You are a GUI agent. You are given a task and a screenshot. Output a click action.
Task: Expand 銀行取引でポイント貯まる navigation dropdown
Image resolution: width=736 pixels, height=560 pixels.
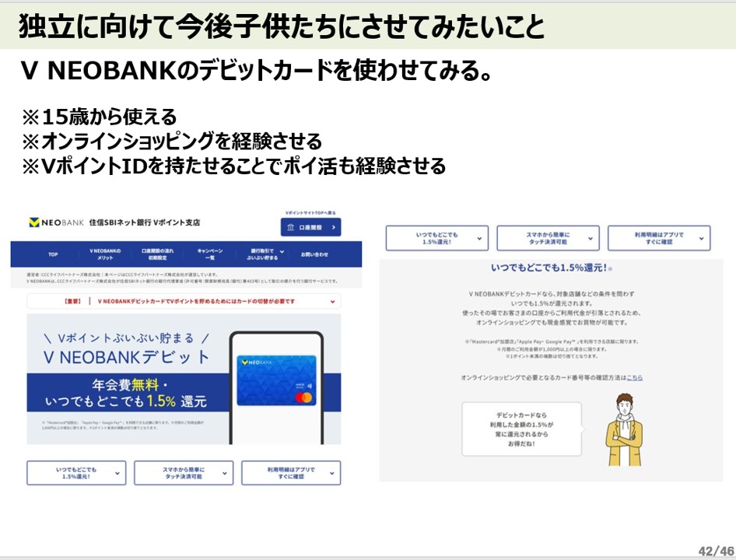(x=266, y=254)
